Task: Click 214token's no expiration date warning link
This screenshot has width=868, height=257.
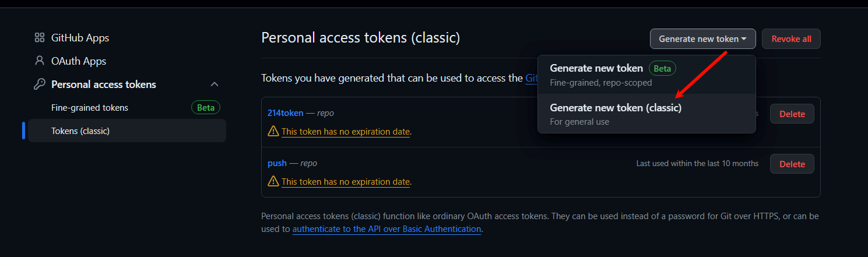Action: pos(346,132)
